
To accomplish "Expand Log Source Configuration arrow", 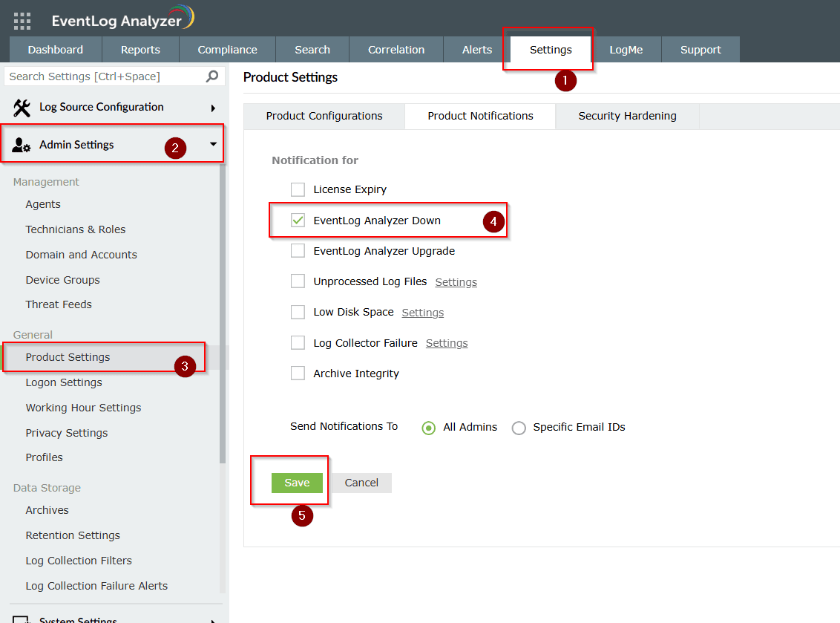I will 213,108.
